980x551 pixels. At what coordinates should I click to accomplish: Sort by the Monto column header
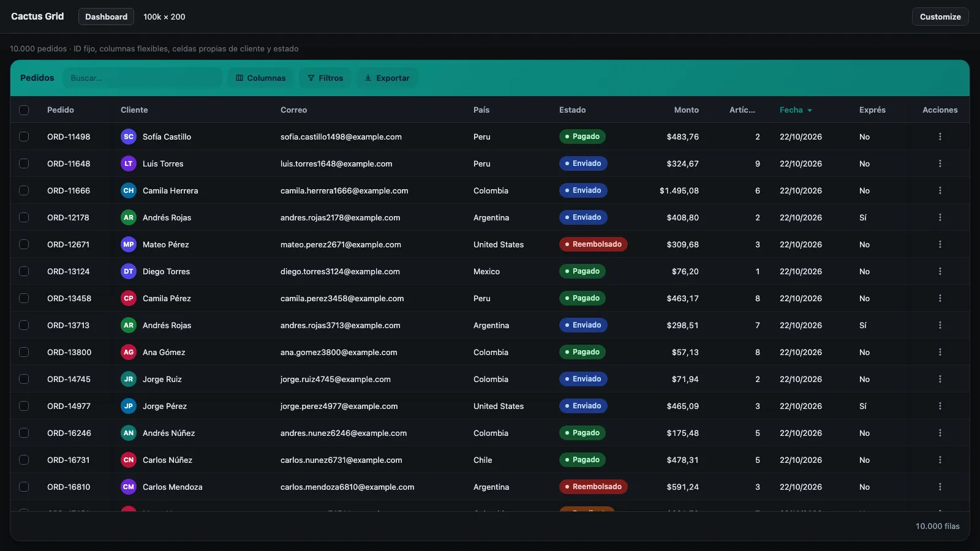(686, 110)
